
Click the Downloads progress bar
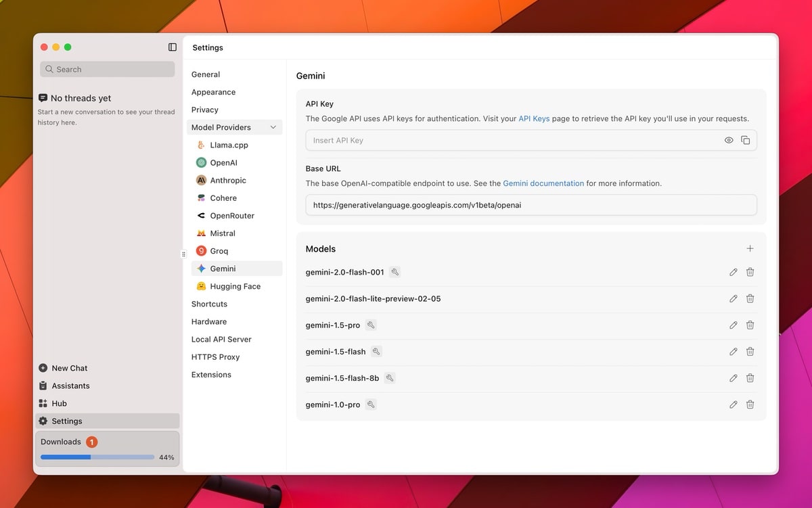click(97, 457)
